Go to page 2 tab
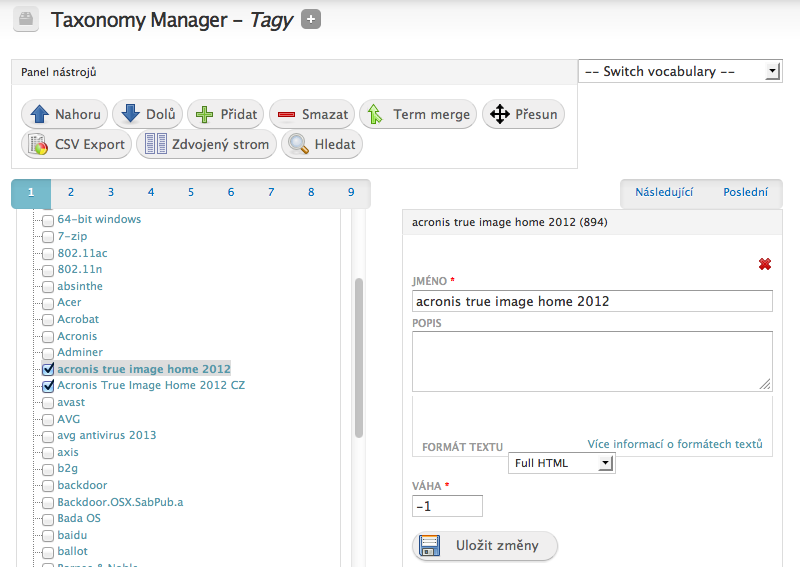800x567 pixels. click(71, 192)
